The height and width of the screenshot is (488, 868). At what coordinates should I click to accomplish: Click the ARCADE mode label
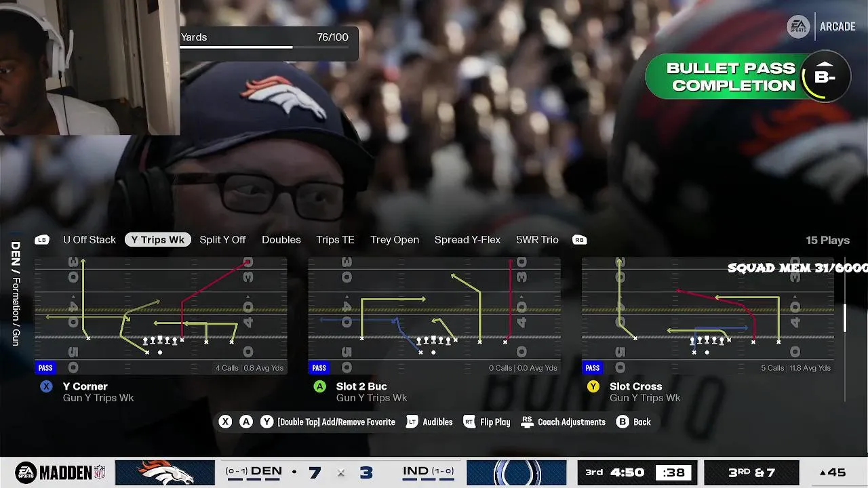[x=837, y=26]
